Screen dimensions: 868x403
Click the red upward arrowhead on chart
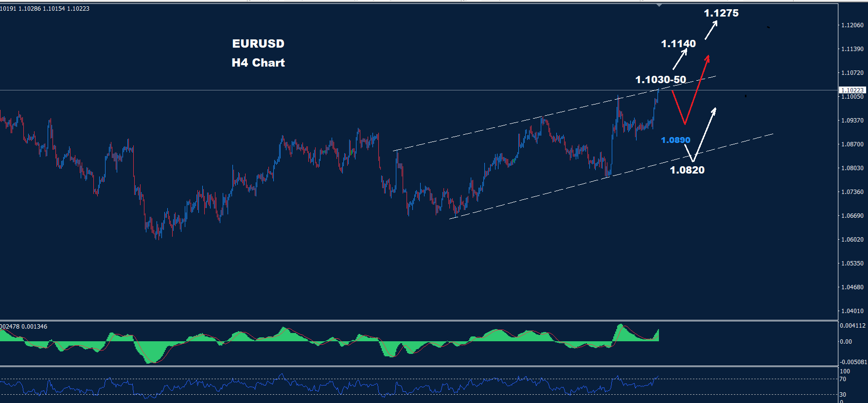click(x=708, y=58)
